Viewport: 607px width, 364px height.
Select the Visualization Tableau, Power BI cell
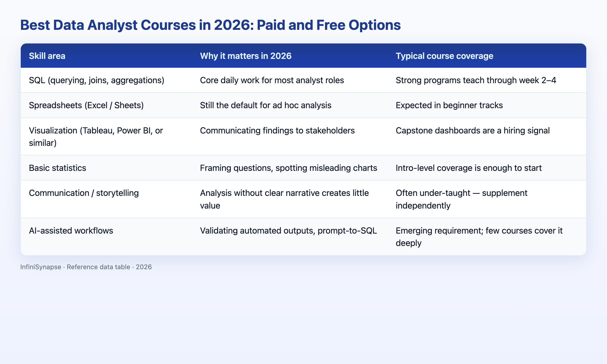(96, 136)
